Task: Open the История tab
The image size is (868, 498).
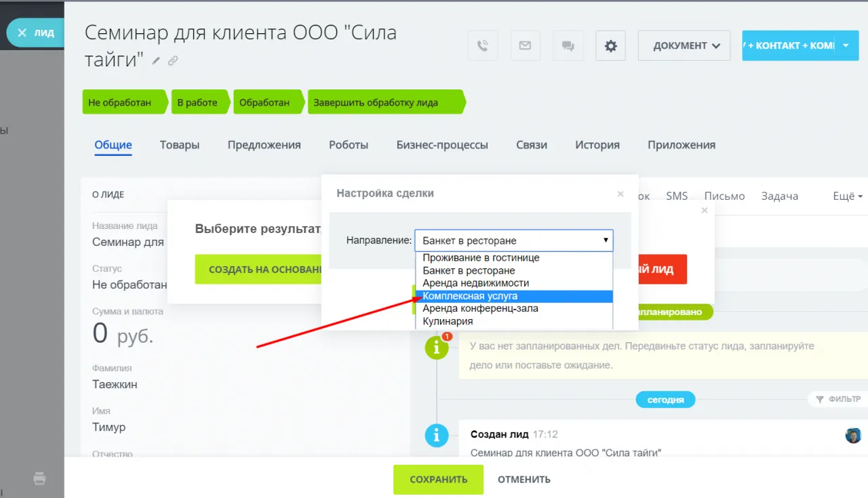Action: pyautogui.click(x=597, y=144)
